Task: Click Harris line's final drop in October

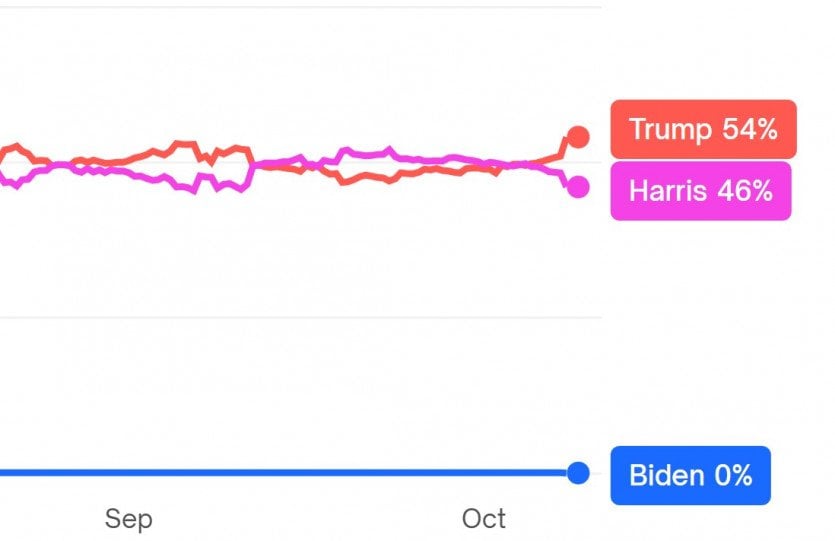Action: tap(562, 178)
